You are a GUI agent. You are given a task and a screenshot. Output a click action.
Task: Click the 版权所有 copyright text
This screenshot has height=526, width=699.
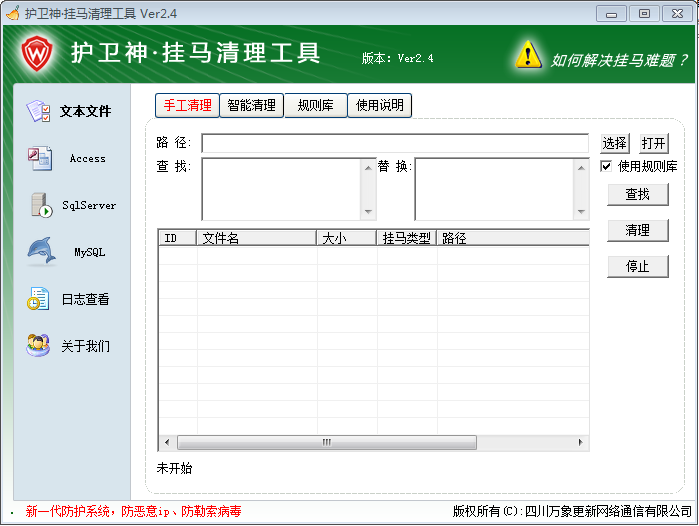coord(572,511)
